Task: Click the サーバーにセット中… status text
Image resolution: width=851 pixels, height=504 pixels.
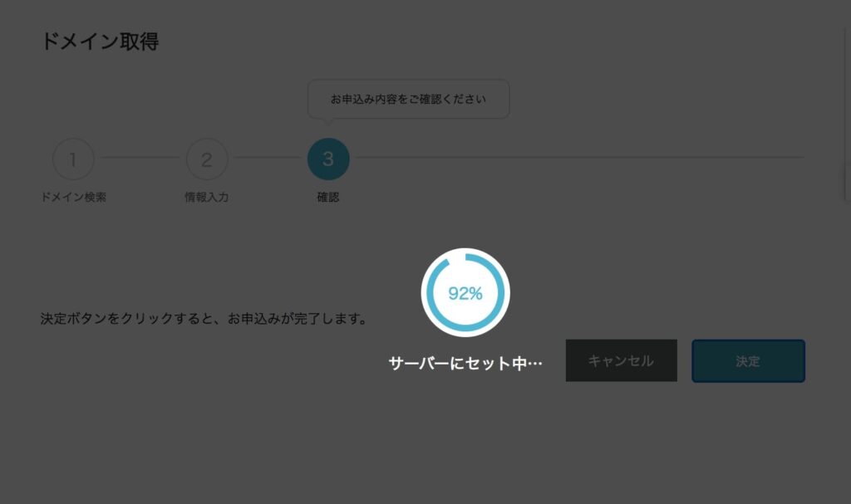Action: tap(465, 363)
